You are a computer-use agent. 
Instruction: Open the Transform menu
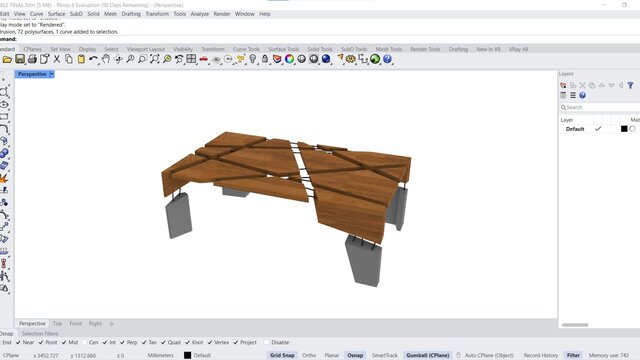[157, 14]
